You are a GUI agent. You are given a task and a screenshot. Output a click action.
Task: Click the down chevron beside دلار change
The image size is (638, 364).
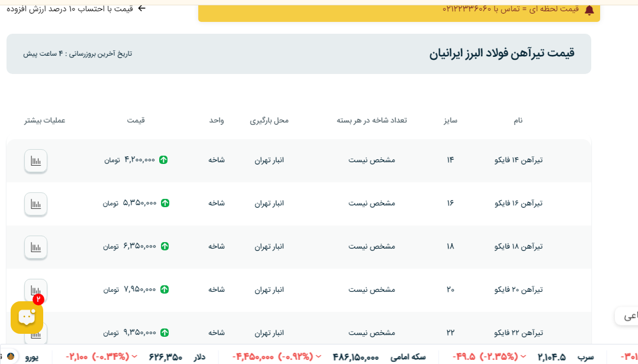[135, 357]
